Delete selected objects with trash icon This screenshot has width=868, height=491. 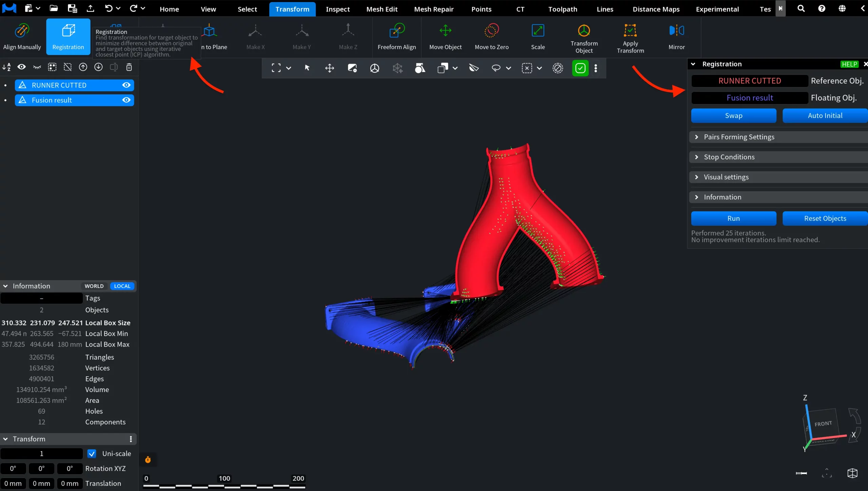click(x=129, y=67)
